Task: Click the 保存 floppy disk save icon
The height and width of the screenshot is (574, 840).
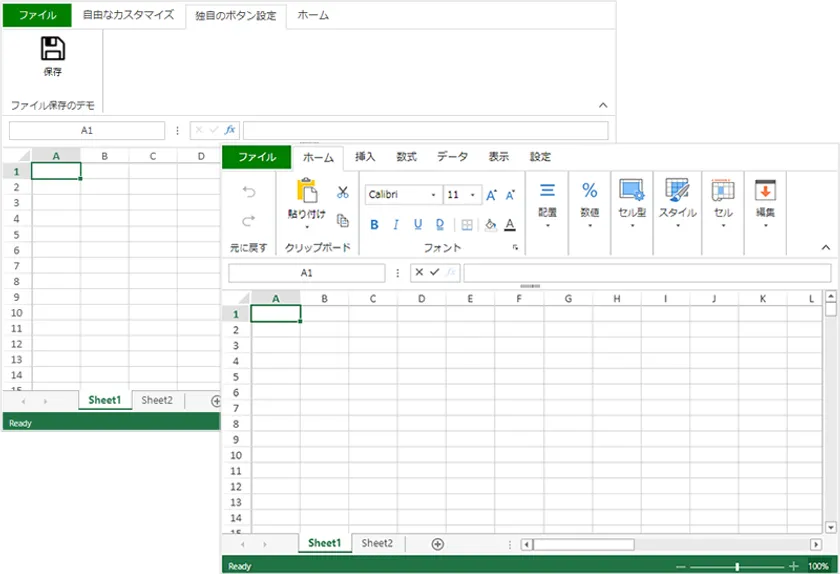Action: (x=52, y=49)
